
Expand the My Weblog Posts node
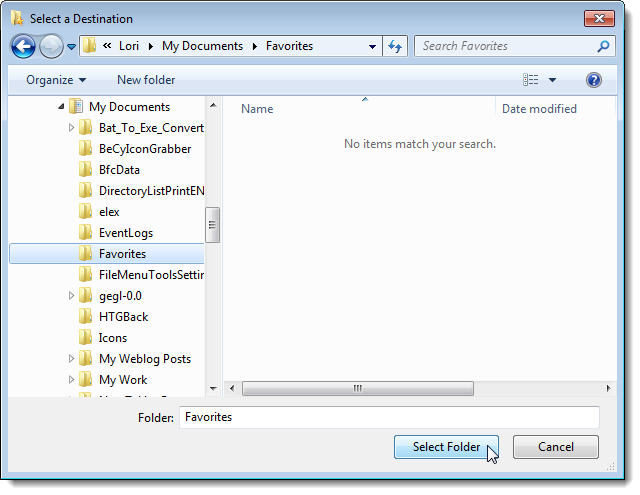click(x=71, y=359)
